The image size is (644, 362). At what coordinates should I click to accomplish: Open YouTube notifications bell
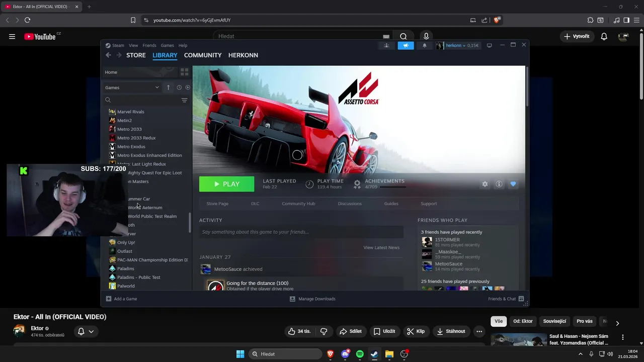point(604,36)
